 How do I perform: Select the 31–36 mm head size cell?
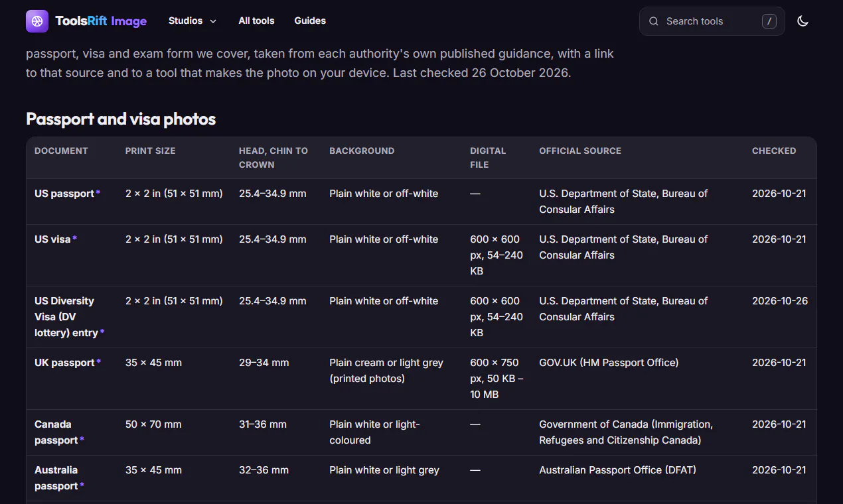(x=263, y=424)
